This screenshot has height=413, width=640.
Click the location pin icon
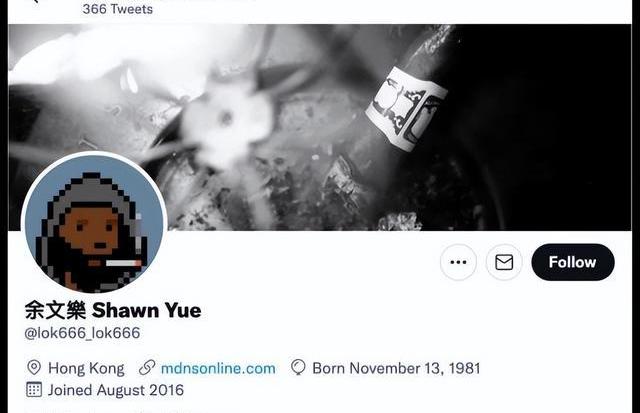tap(34, 368)
